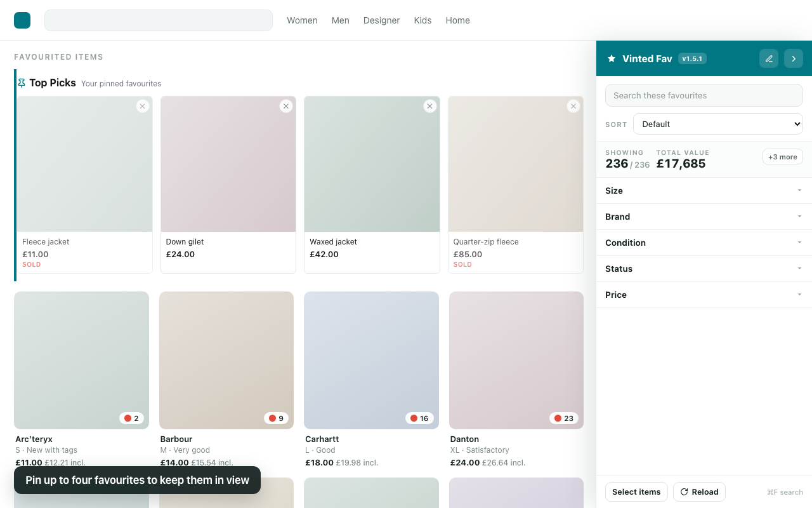812x508 pixels.
Task: Collapse the Vinted Fav panel with the arrow button
Action: point(794,58)
